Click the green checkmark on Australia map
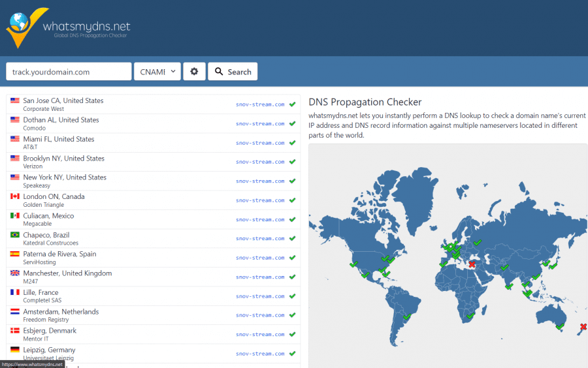The width and height of the screenshot is (588, 368). coord(560,326)
